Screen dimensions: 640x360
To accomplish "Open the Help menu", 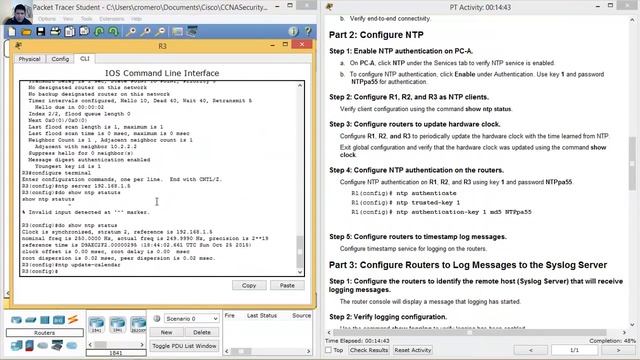I will [136, 19].
